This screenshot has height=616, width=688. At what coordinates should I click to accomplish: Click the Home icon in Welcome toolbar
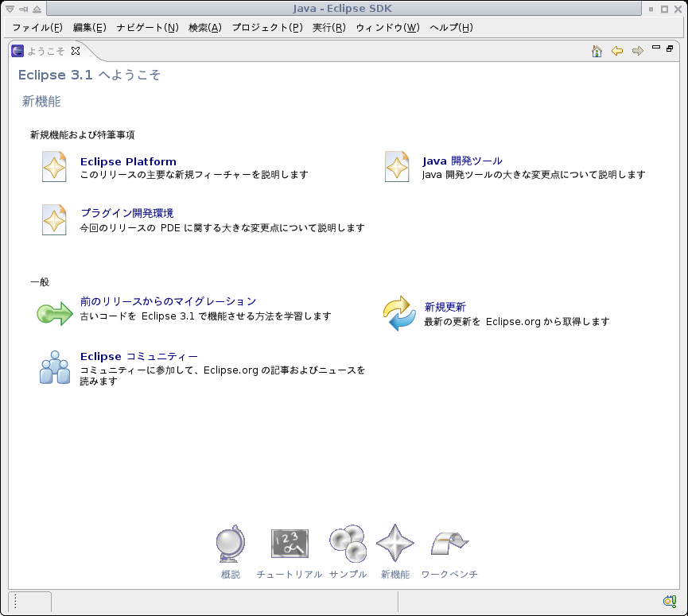[x=597, y=52]
